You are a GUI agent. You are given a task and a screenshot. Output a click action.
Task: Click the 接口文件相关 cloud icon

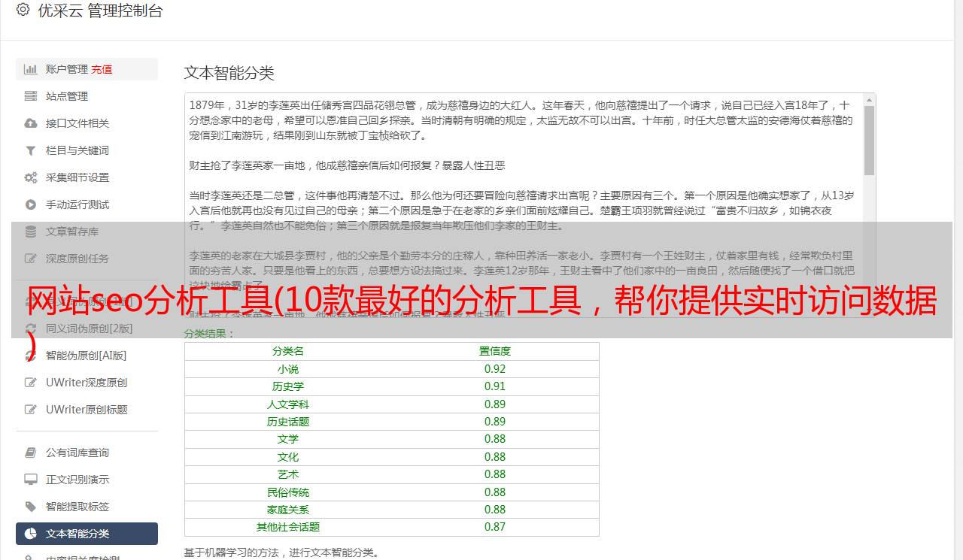coord(31,123)
